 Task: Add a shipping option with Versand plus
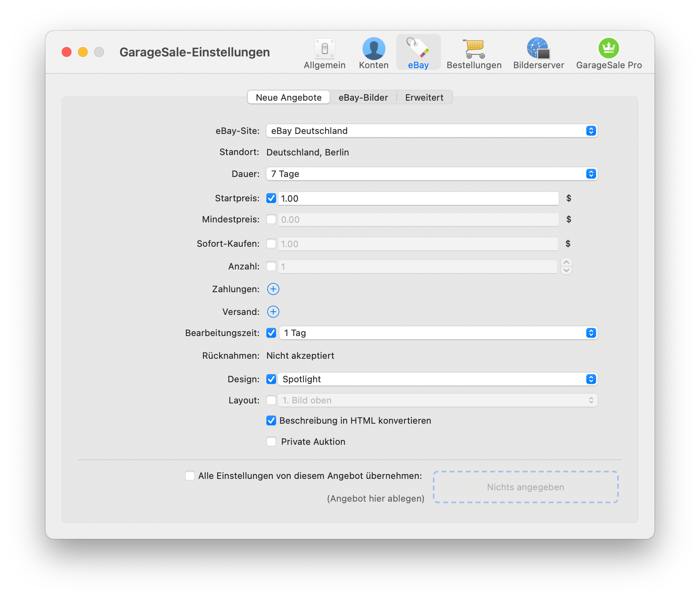coord(273,312)
